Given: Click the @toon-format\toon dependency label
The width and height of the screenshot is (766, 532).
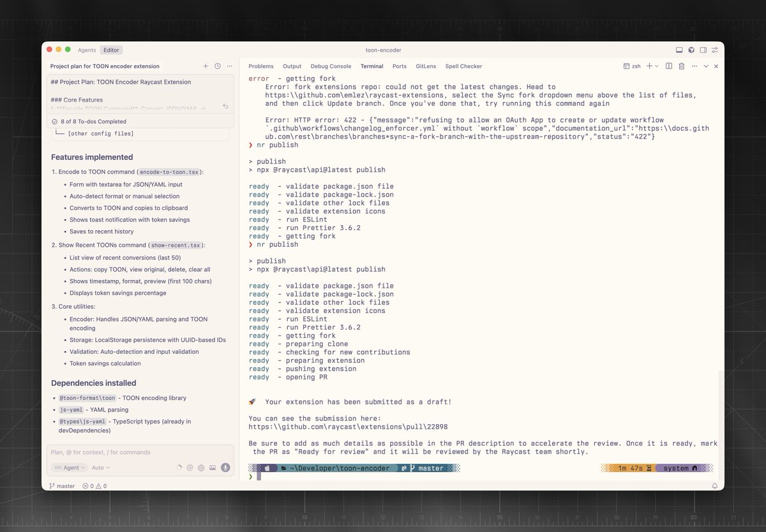Looking at the screenshot, I should (87, 398).
